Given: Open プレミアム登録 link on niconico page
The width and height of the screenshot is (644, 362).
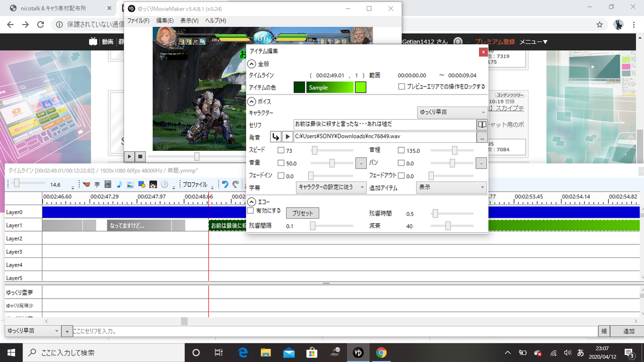Looking at the screenshot, I should tap(495, 42).
